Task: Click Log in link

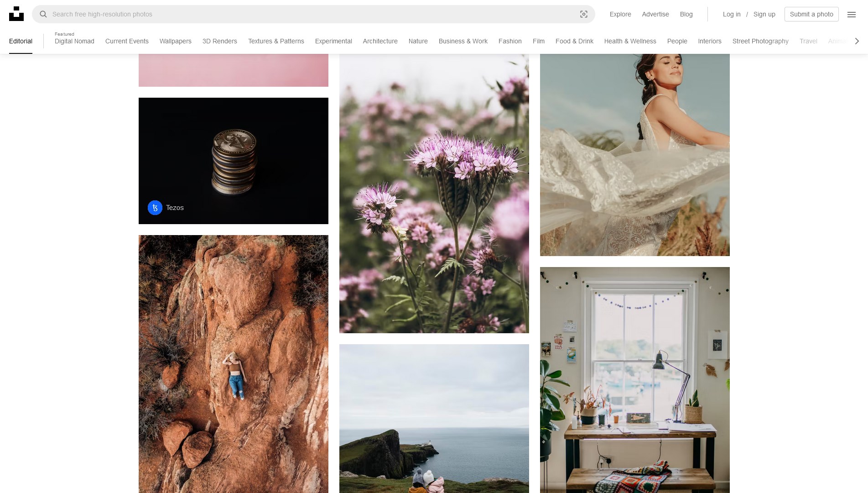Action: coord(732,14)
